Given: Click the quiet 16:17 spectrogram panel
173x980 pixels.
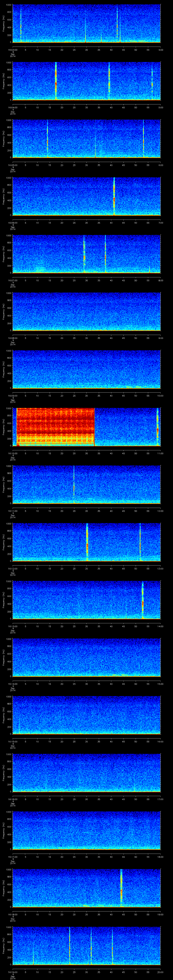Looking at the screenshot, I should (86, 830).
